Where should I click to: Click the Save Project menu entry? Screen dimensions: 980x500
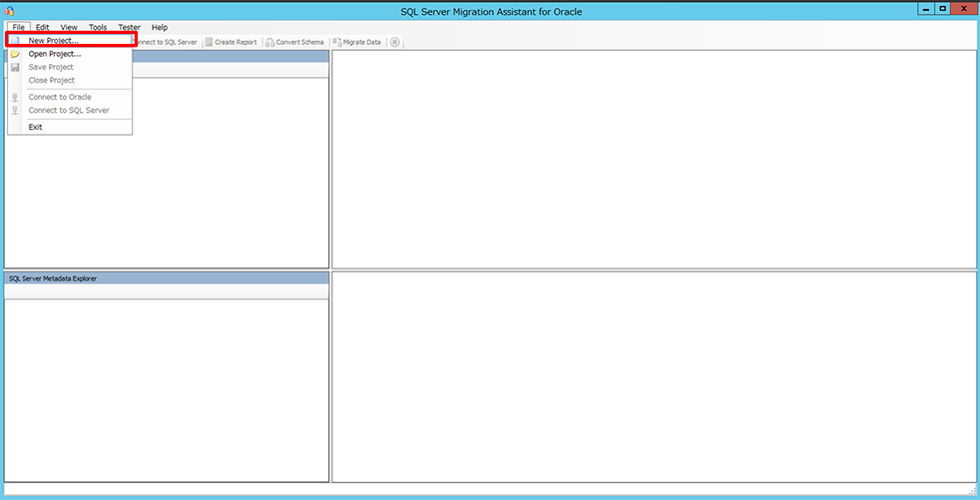[70, 67]
